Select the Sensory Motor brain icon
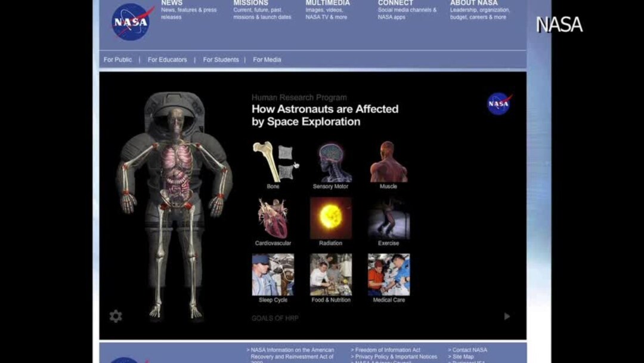This screenshot has height=363, width=644. (331, 162)
